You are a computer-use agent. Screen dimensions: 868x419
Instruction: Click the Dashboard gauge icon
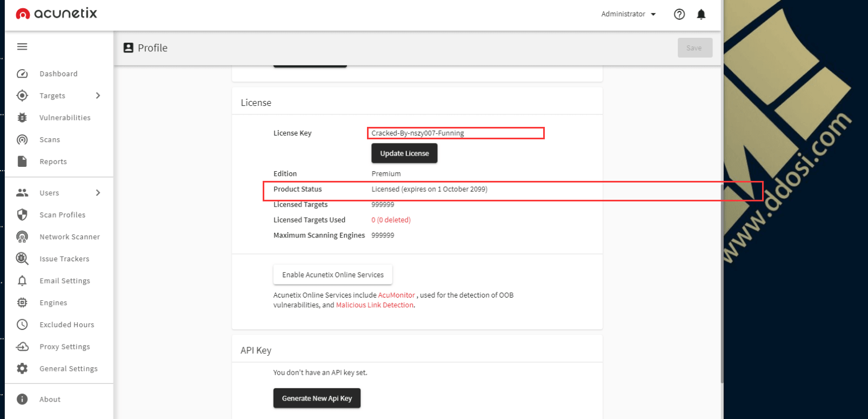pyautogui.click(x=22, y=73)
